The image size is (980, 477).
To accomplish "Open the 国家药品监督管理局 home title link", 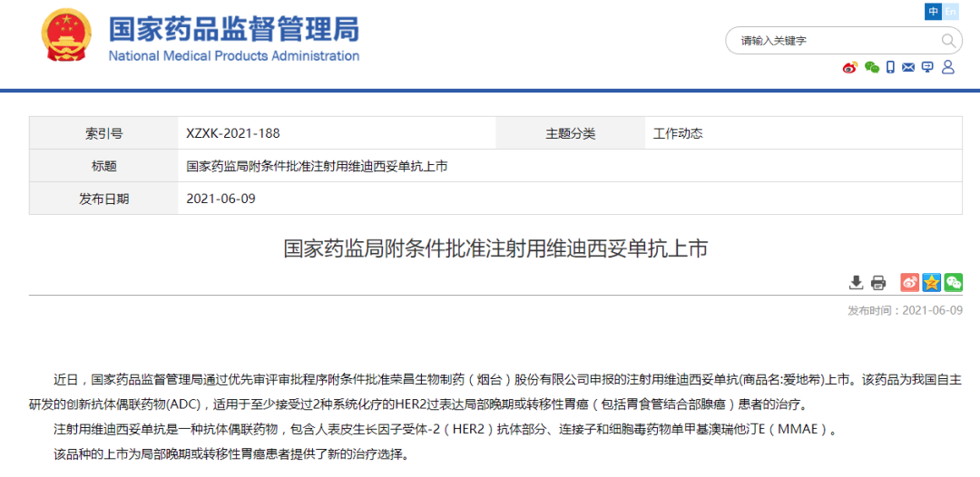I will [x=234, y=29].
